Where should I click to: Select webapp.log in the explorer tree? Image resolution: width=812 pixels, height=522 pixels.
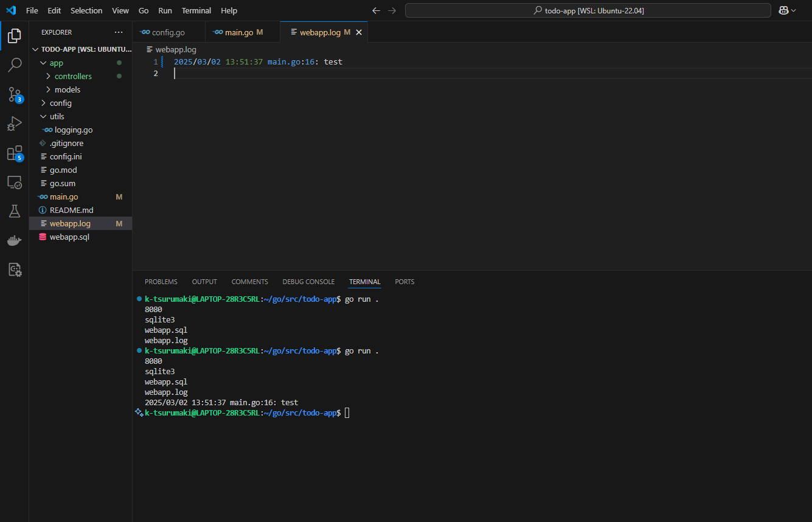[x=80, y=223]
